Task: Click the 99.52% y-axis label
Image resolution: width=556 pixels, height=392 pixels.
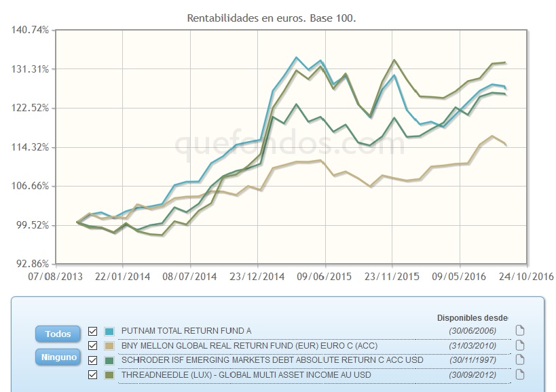Action: coord(33,225)
